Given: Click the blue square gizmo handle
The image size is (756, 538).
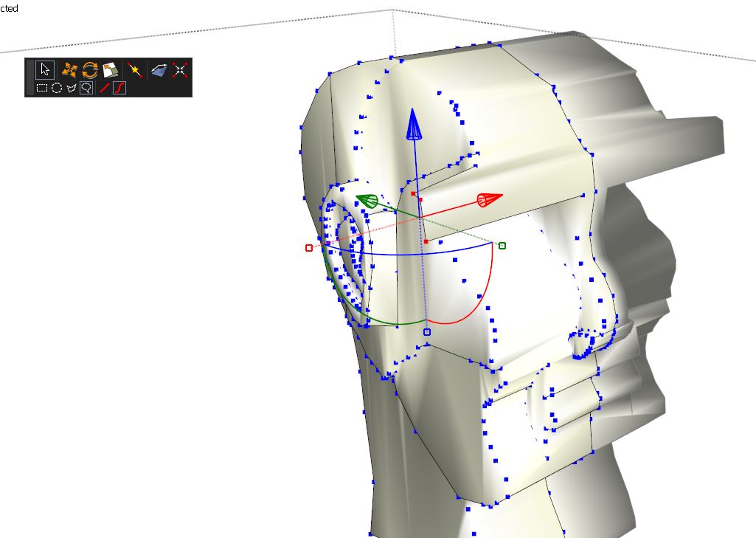Looking at the screenshot, I should (x=427, y=332).
